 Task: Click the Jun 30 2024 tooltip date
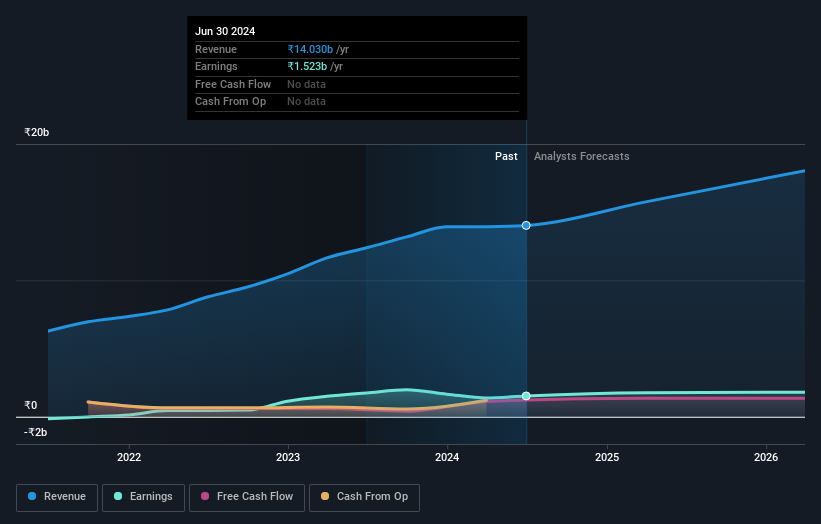click(x=225, y=31)
